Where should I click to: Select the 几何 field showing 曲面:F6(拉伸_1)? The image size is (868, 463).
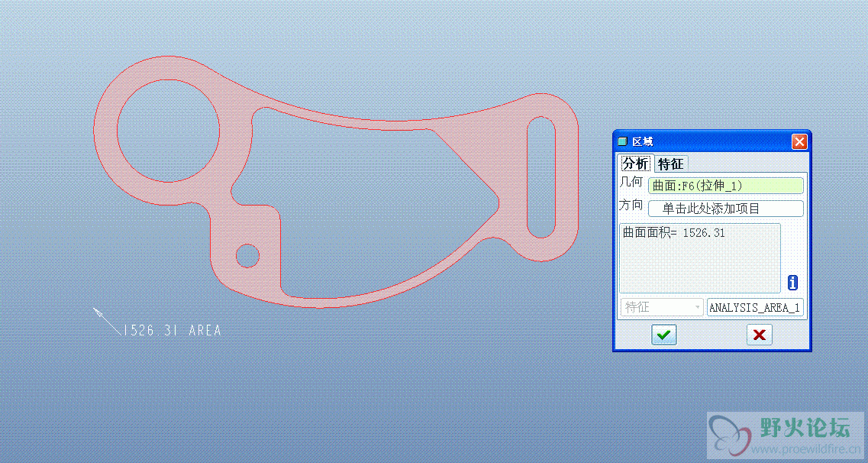(x=726, y=186)
